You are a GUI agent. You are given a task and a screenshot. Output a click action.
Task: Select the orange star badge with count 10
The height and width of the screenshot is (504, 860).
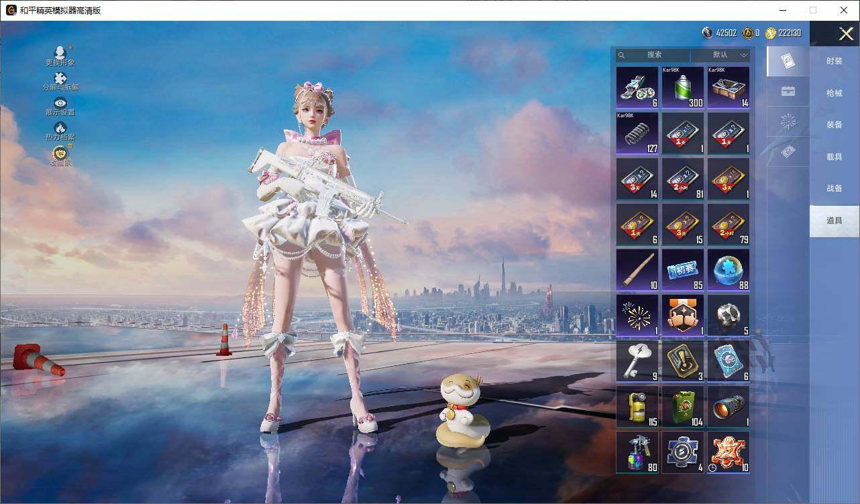click(729, 452)
